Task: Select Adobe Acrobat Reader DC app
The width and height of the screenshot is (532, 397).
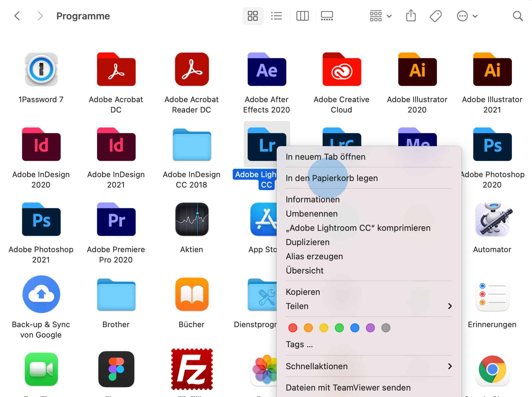Action: [192, 69]
